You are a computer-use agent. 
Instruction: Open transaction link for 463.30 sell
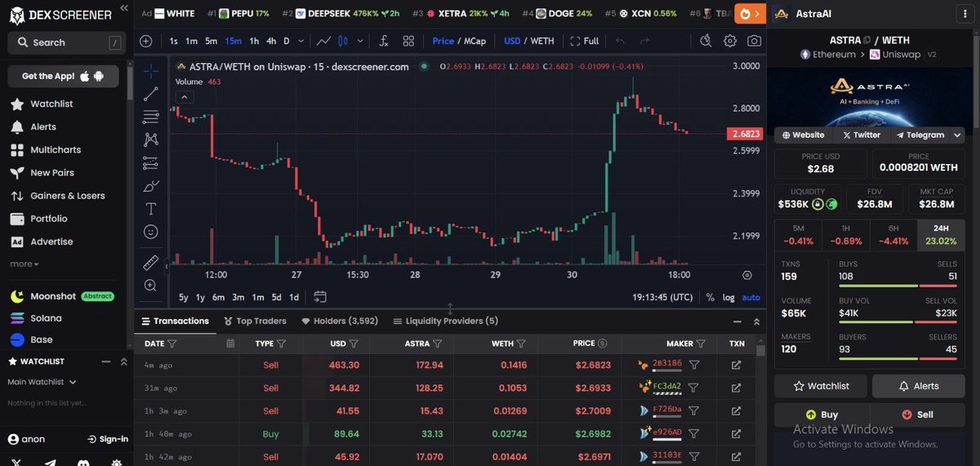(736, 366)
